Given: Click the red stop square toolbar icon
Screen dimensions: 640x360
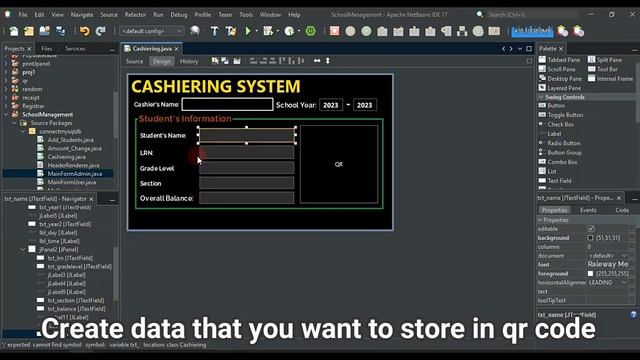Looking at the screenshot, I should pyautogui.click(x=334, y=31).
